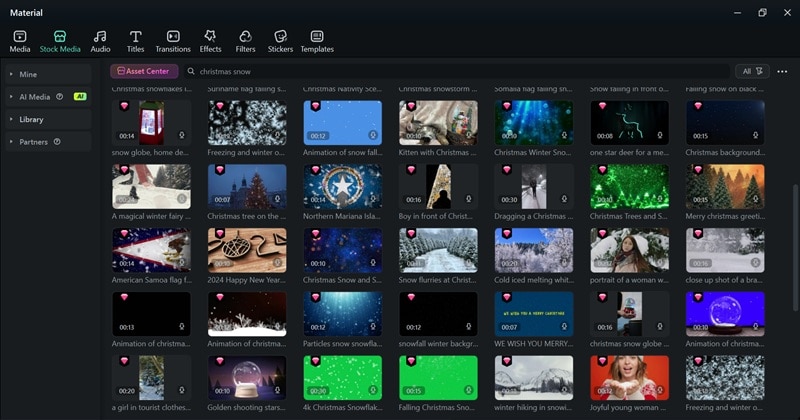This screenshot has height=420, width=800.
Task: Download the Particles snow snowflakes clip
Action: pyautogui.click(x=373, y=327)
